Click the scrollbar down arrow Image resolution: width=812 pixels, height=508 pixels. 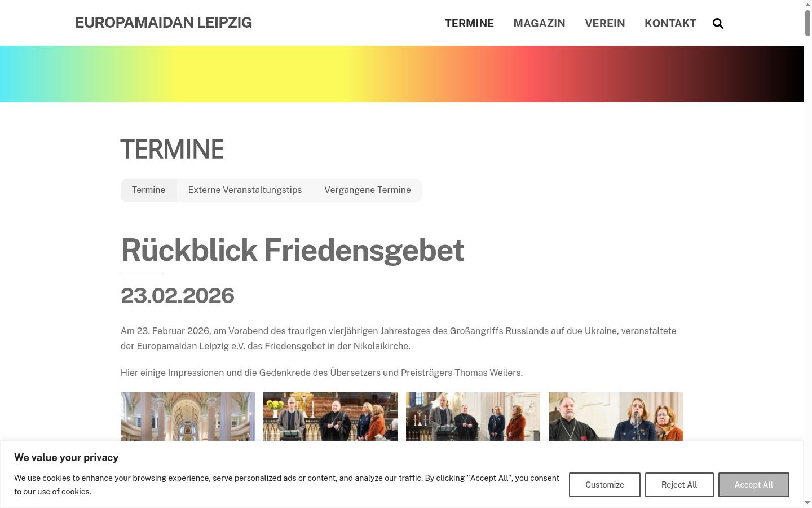click(x=807, y=502)
